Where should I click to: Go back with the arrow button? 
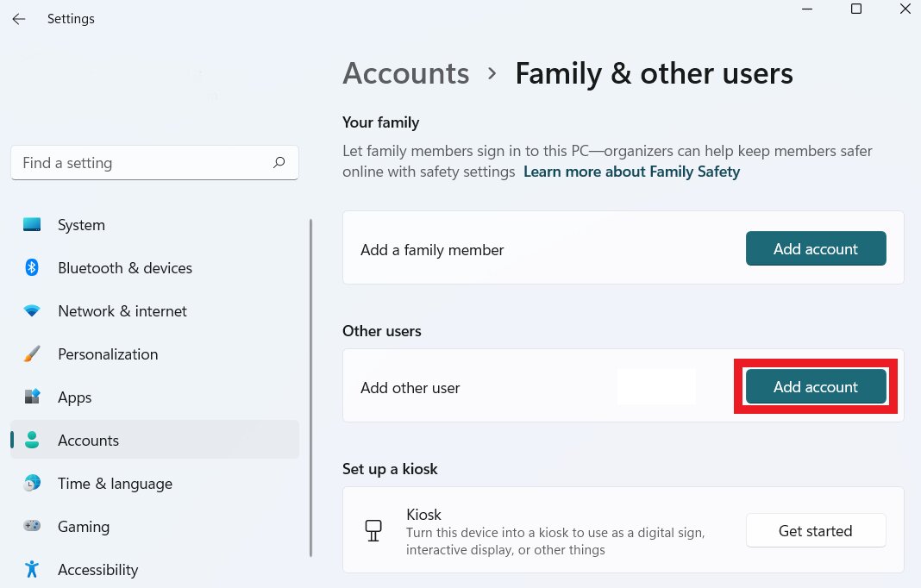(19, 19)
